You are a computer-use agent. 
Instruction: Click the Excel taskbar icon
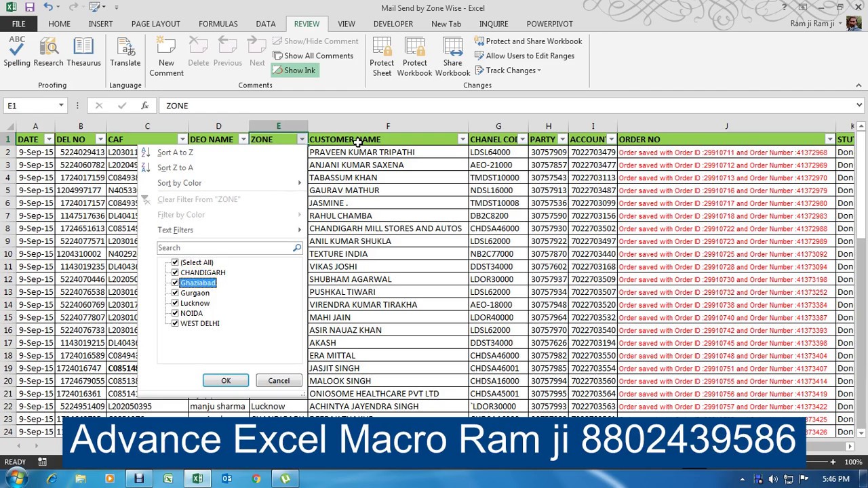coord(197,479)
